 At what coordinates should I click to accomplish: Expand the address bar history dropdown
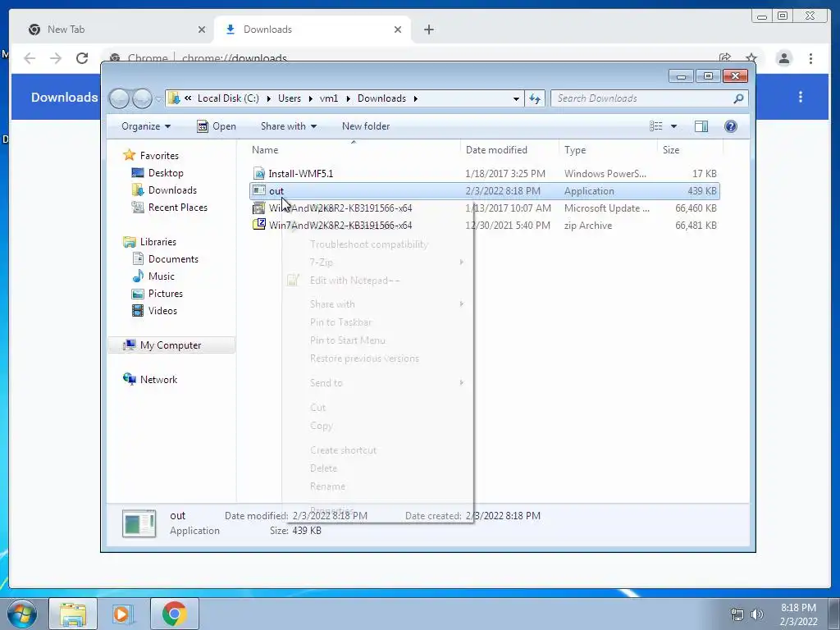(x=516, y=98)
